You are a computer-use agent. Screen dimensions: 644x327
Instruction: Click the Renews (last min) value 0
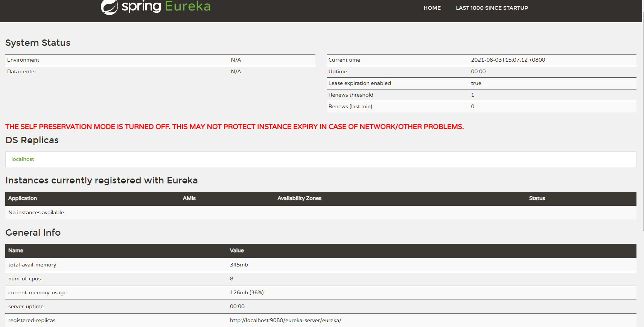tap(473, 106)
